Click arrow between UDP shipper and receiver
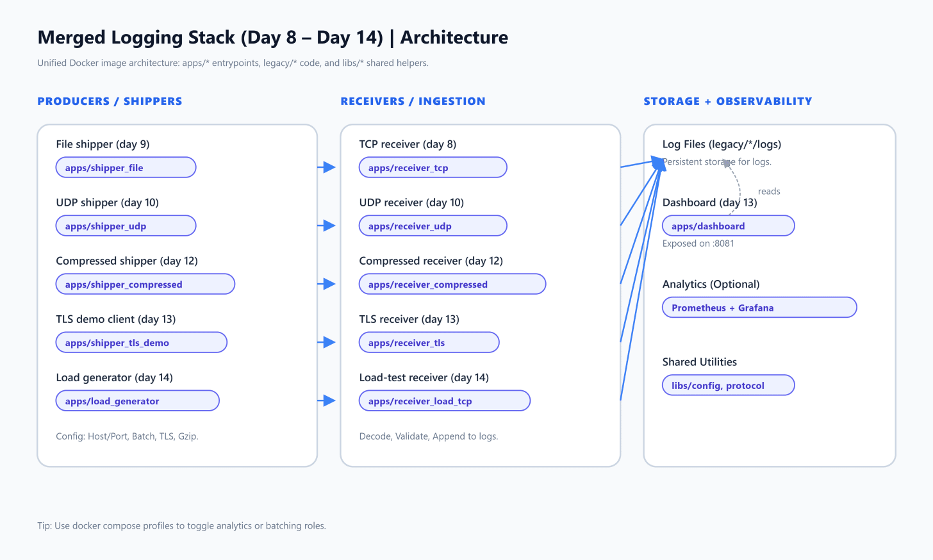 pyautogui.click(x=327, y=226)
